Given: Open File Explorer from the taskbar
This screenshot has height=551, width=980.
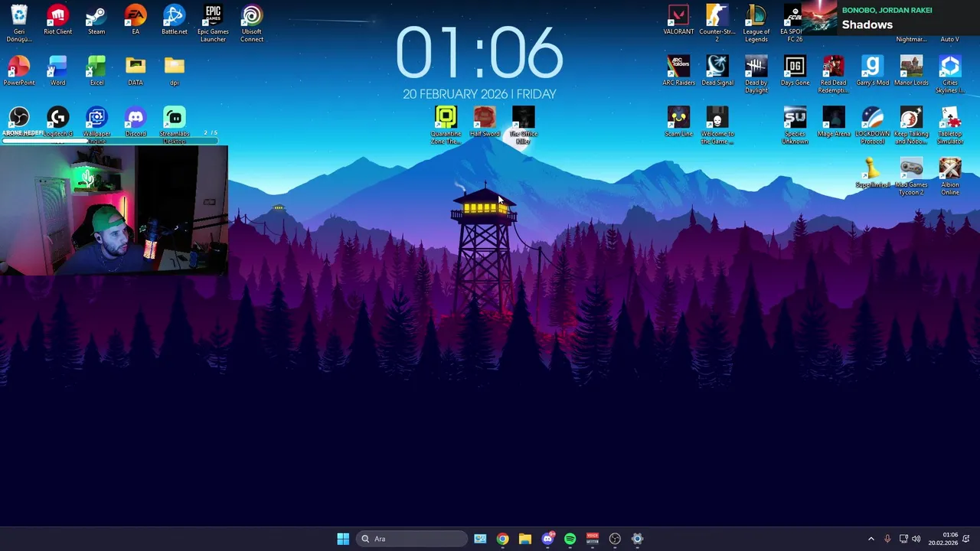Looking at the screenshot, I should pyautogui.click(x=524, y=539).
